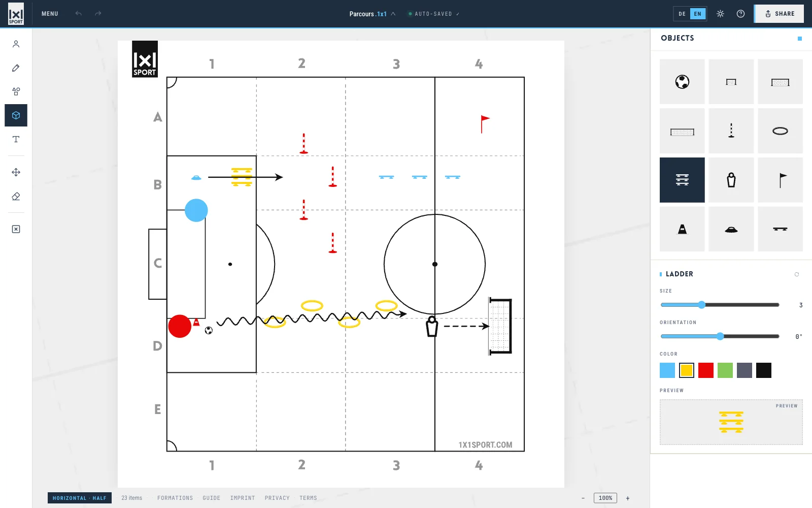Open the help question mark icon
This screenshot has width=812, height=508.
pos(740,14)
